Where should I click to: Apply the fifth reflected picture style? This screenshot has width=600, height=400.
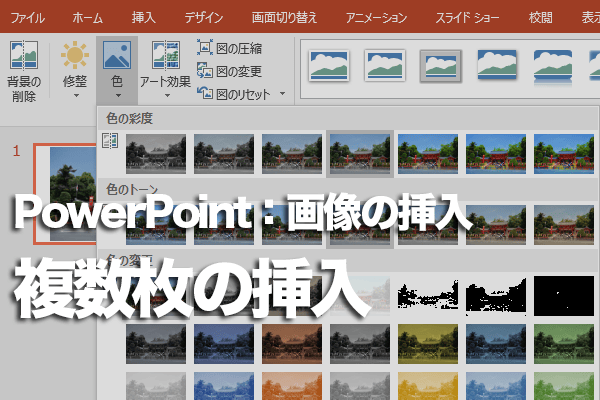click(x=553, y=66)
